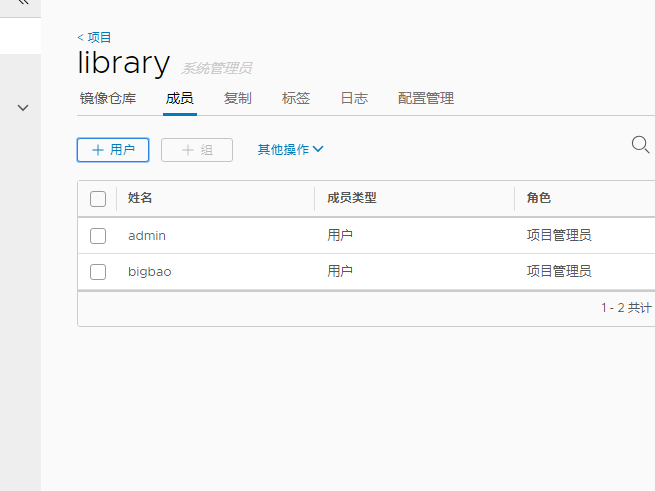Screen dimensions: 655x491
Task: Click 项目管理员 role in admin row
Action: pos(559,235)
